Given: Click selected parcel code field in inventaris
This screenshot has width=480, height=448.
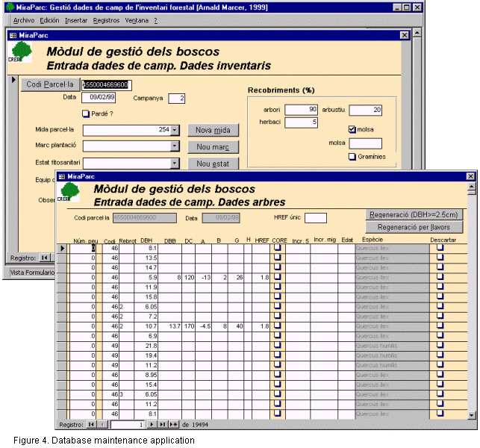Looking at the screenshot, I should (107, 85).
